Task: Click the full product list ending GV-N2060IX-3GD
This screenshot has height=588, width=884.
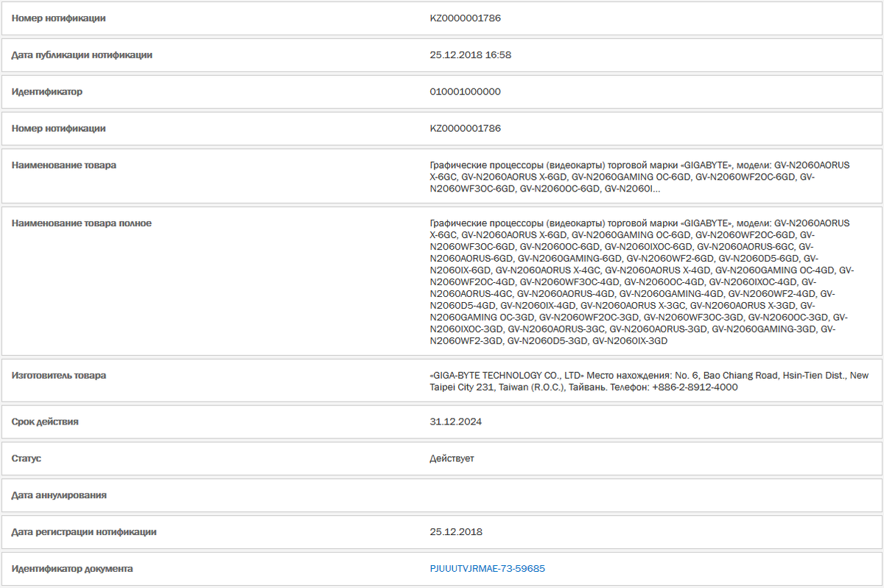Action: coord(642,282)
